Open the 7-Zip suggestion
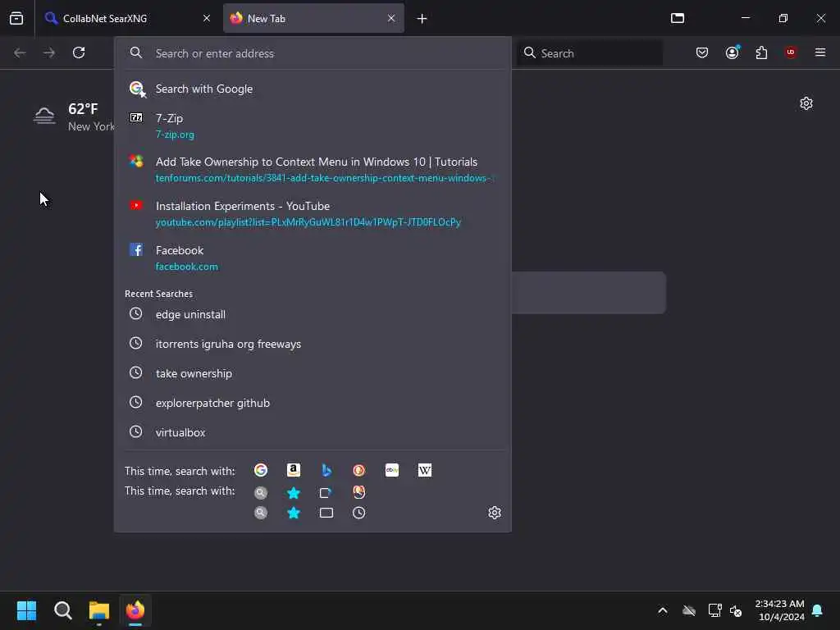Screen dimensions: 840x630 (x=313, y=126)
